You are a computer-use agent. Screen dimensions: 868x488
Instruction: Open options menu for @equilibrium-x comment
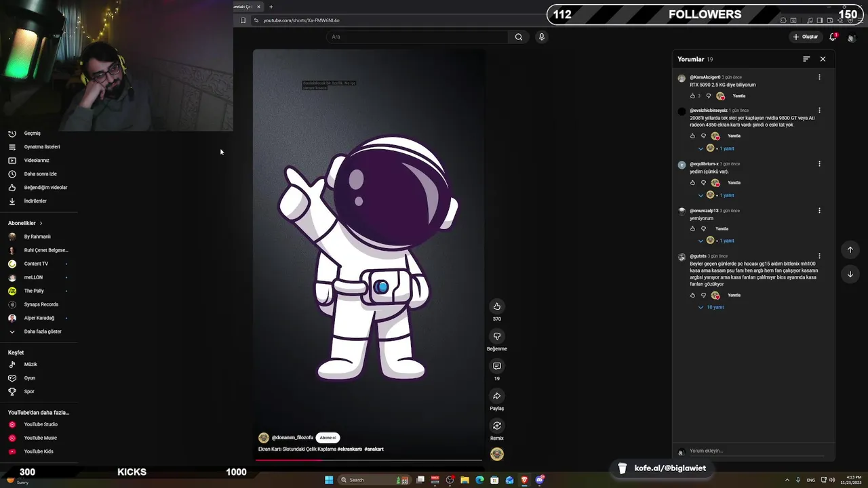pos(819,164)
